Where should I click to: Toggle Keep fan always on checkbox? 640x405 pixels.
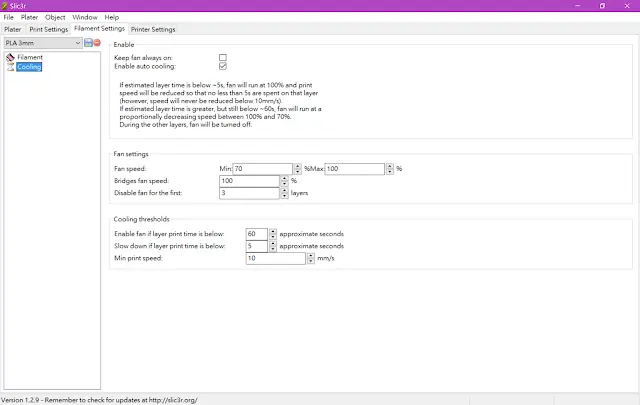(x=223, y=58)
